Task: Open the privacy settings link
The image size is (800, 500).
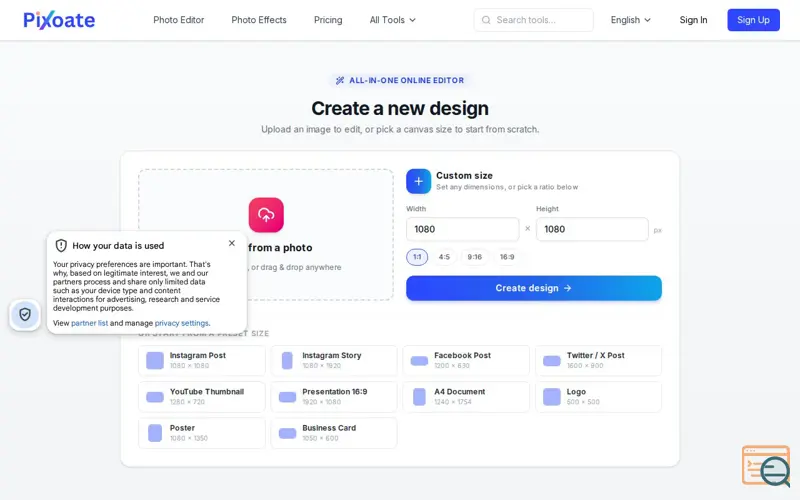Action: pyautogui.click(x=182, y=323)
